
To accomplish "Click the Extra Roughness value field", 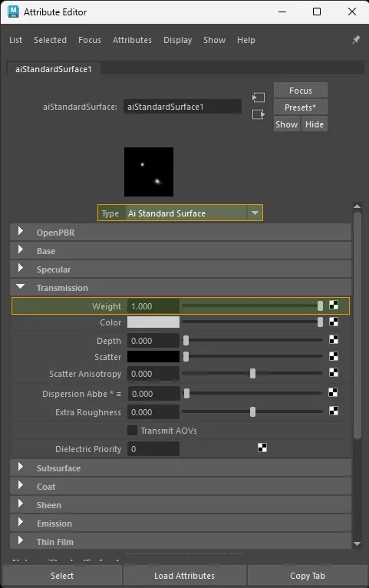I will (153, 411).
